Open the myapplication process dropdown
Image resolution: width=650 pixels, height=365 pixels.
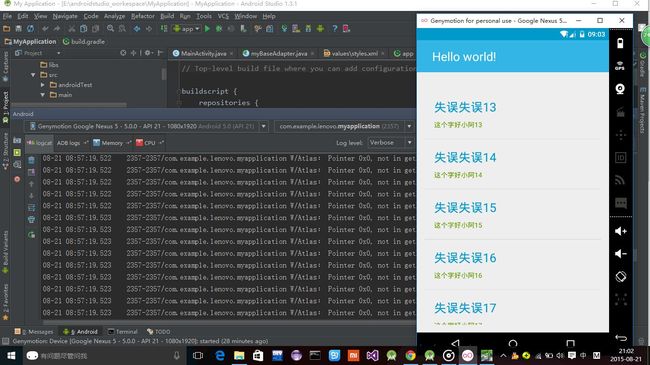pyautogui.click(x=344, y=126)
